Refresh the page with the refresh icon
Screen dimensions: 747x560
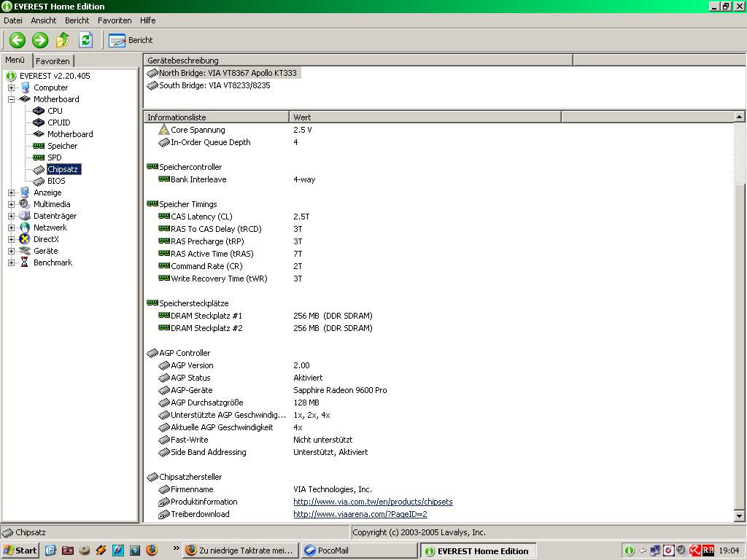point(86,40)
